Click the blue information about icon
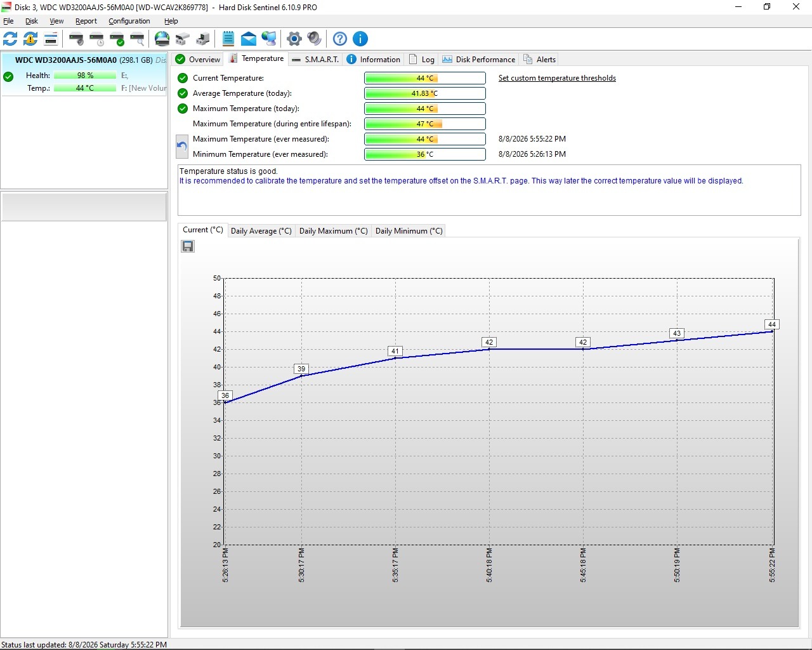Screen dimensions: 812x650 360,39
